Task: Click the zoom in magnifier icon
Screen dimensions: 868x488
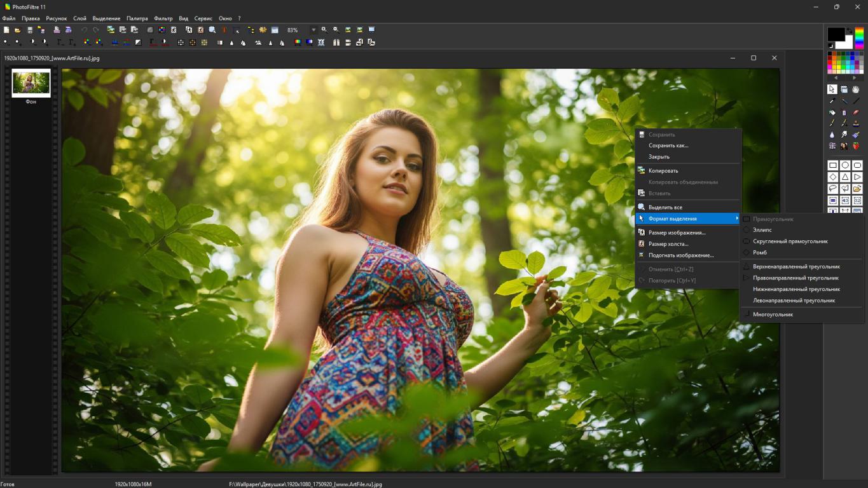Action: point(324,30)
